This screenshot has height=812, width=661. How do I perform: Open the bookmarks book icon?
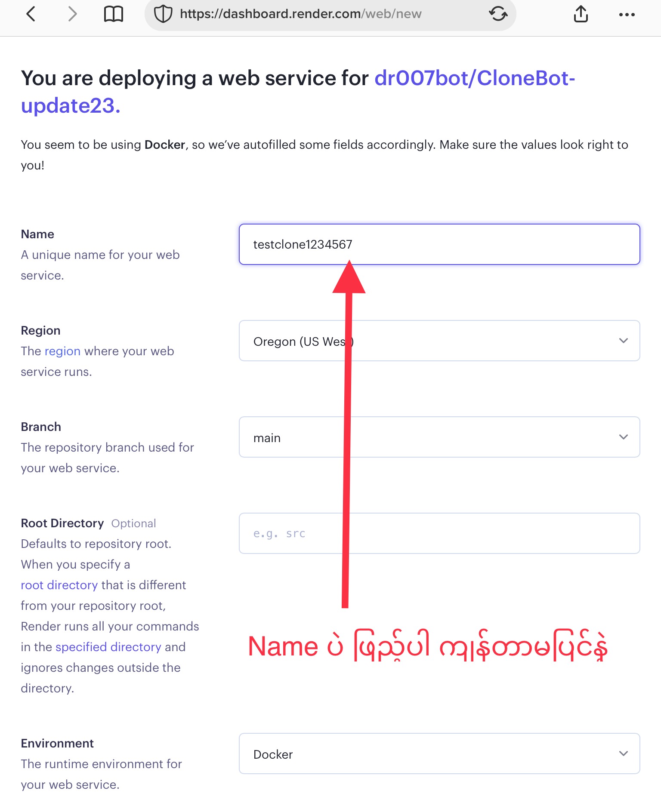pos(114,14)
